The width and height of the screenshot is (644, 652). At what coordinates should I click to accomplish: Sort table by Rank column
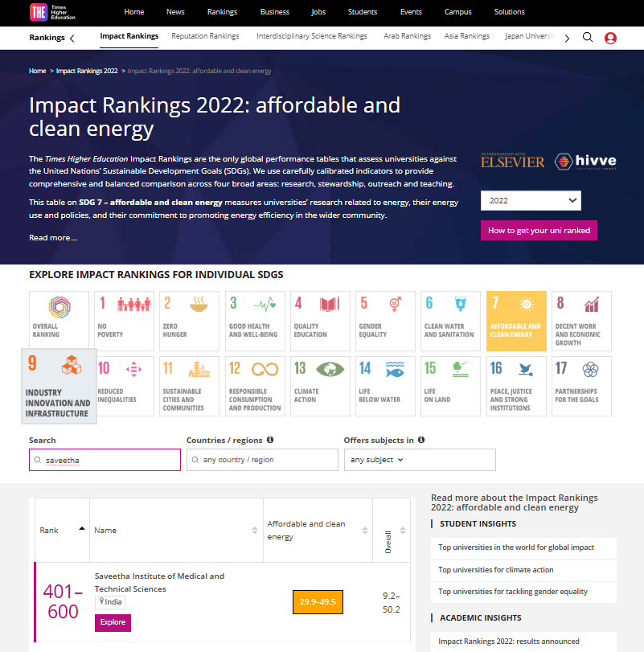coord(81,529)
